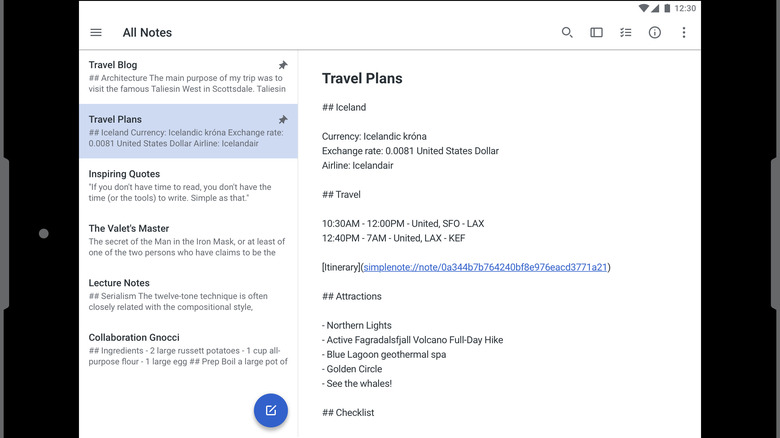The height and width of the screenshot is (438, 780).
Task: Click the Northern Lights list item
Action: click(357, 326)
